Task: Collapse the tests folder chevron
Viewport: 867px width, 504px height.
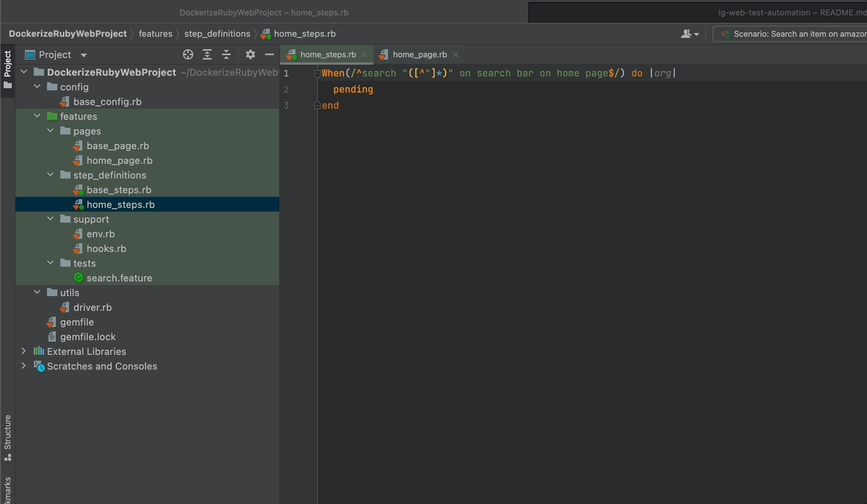Action: point(50,263)
